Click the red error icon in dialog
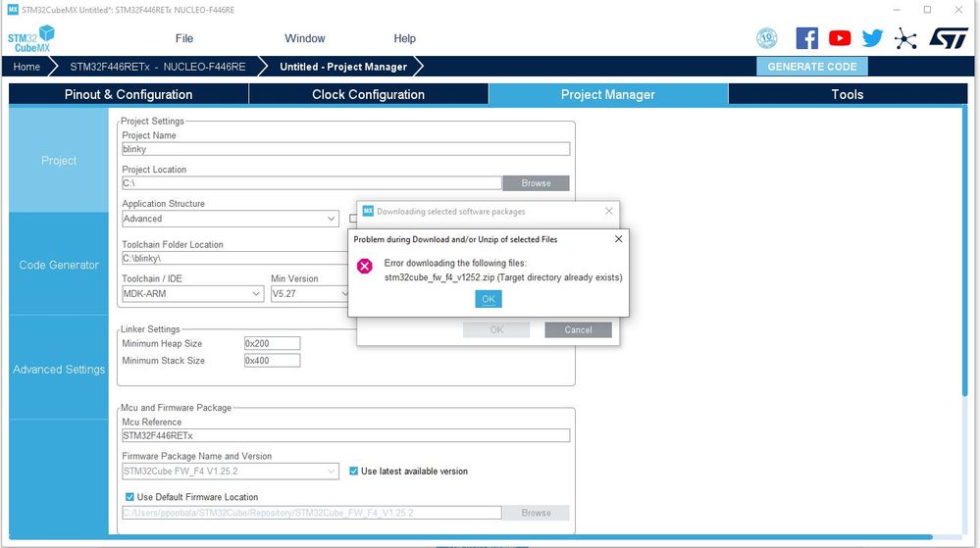 364,267
